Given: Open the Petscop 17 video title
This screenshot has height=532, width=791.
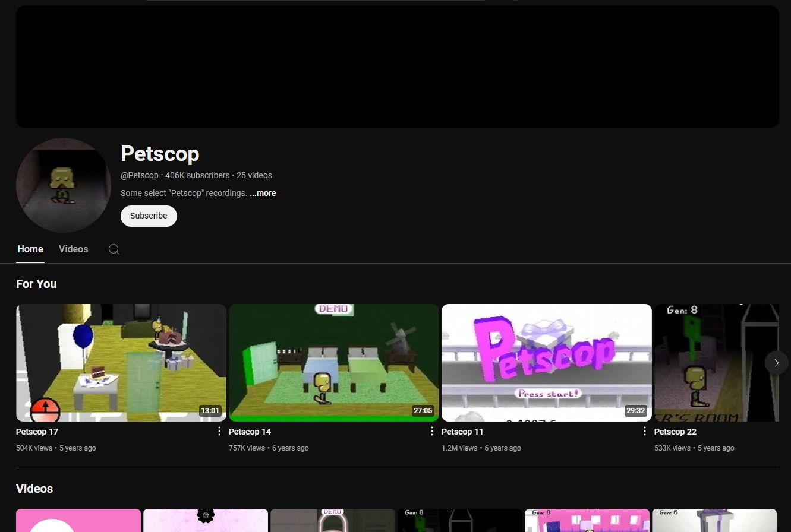Looking at the screenshot, I should coord(37,432).
